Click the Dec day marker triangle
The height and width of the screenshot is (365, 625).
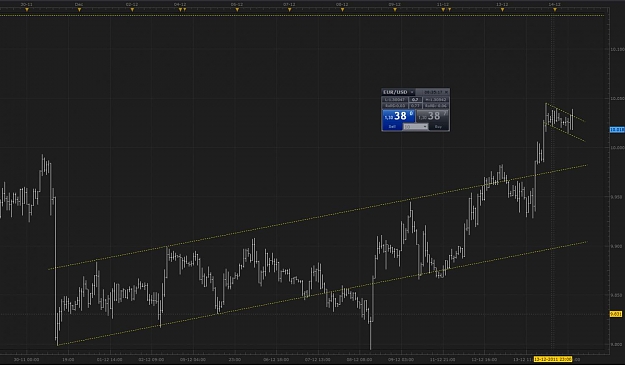click(79, 10)
